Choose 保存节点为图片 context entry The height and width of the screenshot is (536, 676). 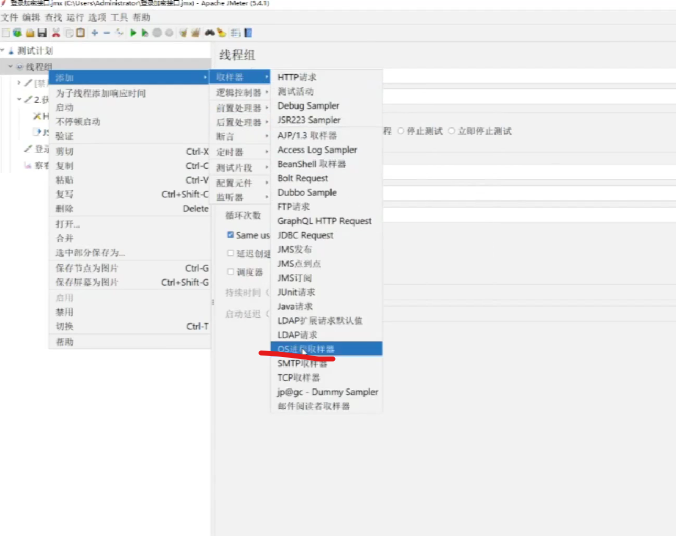[x=130, y=268]
